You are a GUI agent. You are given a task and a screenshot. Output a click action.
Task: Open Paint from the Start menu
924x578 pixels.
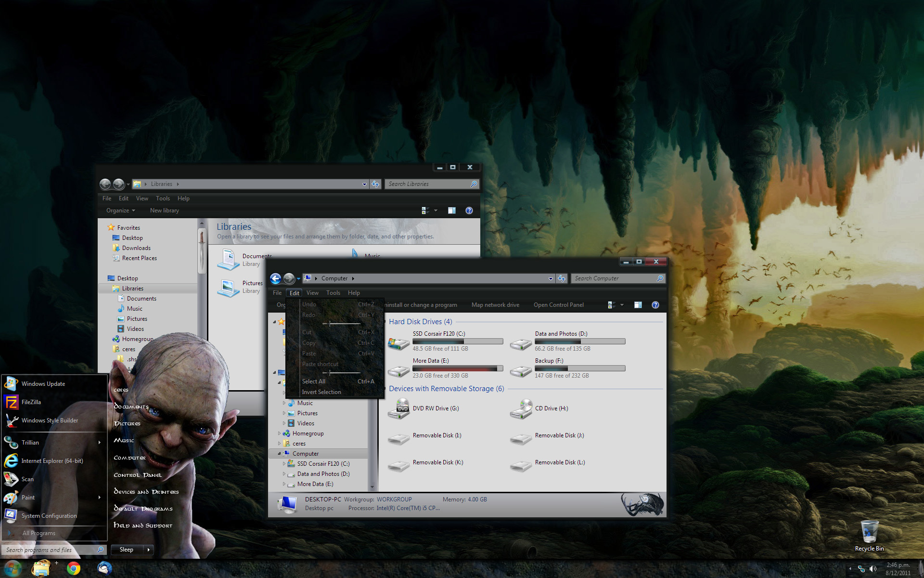(x=28, y=497)
